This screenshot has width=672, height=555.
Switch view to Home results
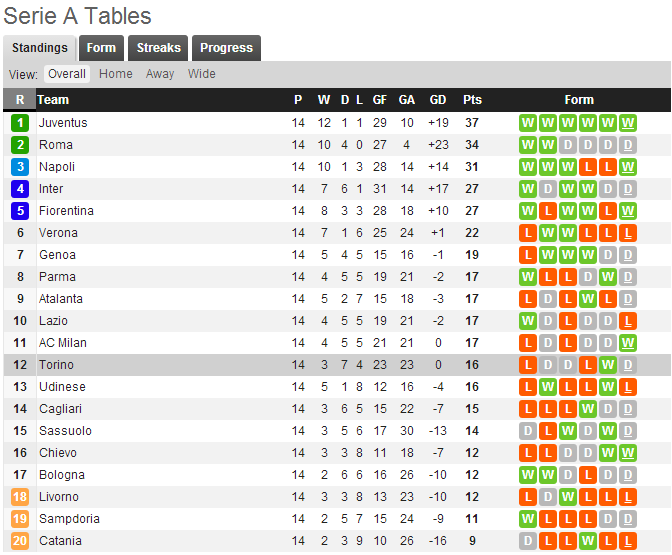click(116, 74)
